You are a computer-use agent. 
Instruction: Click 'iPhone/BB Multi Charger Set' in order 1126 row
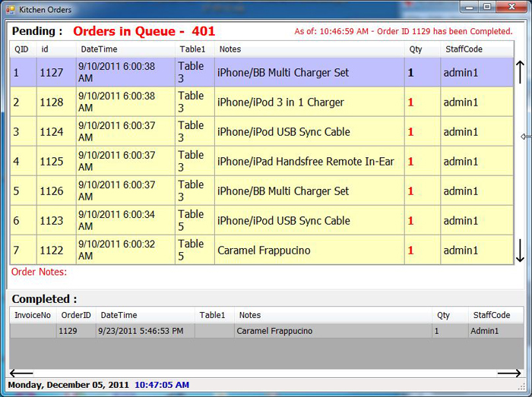tap(309, 191)
